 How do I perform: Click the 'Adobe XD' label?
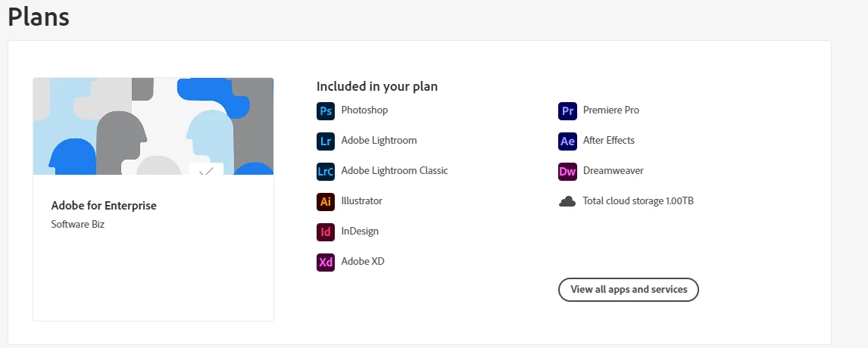point(363,261)
